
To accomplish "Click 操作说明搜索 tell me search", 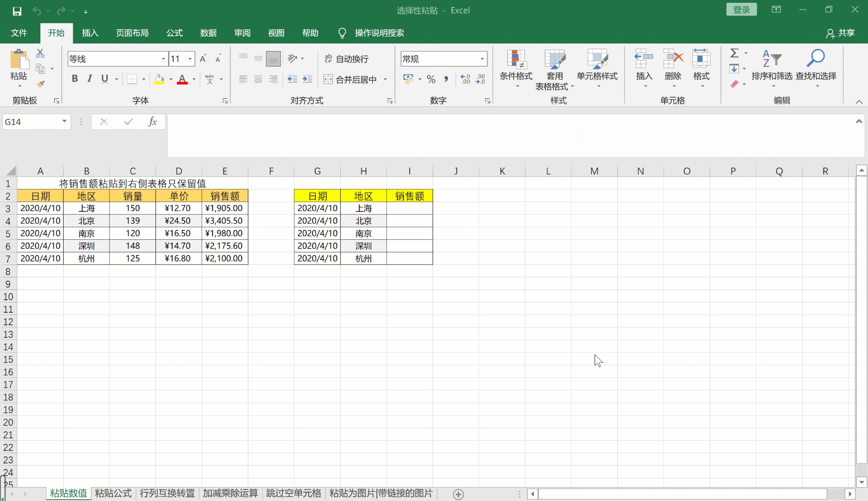I will [379, 33].
